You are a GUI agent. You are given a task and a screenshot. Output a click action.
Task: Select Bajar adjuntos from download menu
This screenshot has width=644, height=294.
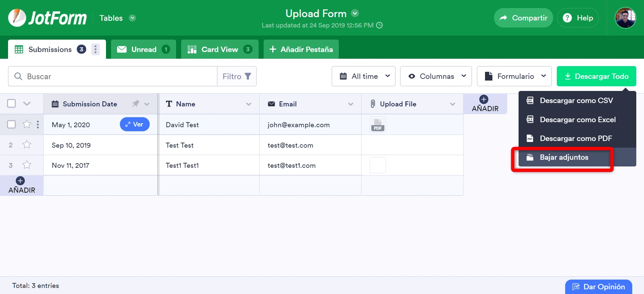click(564, 157)
